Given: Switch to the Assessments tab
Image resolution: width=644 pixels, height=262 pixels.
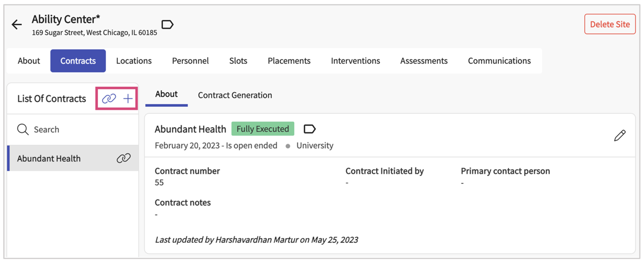Looking at the screenshot, I should click(x=424, y=61).
